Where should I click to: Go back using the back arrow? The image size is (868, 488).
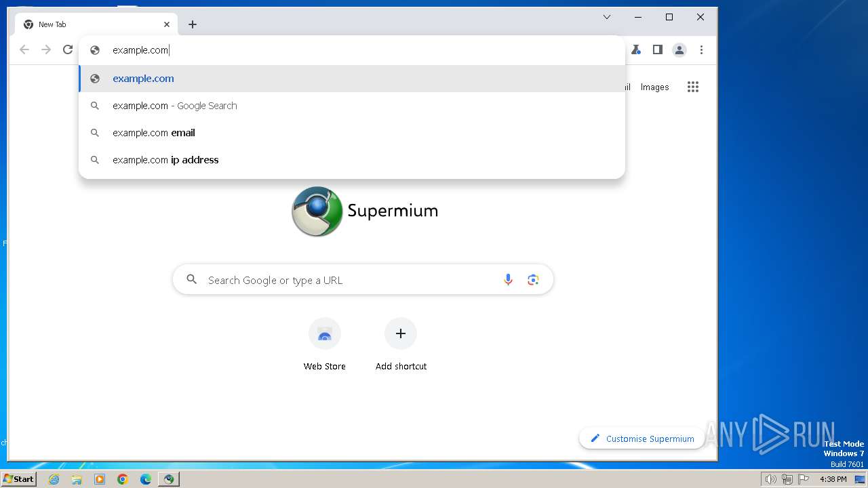coord(24,49)
